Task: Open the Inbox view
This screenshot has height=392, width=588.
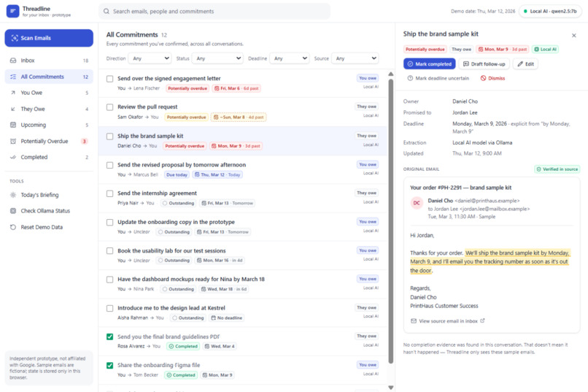Action: (x=49, y=61)
